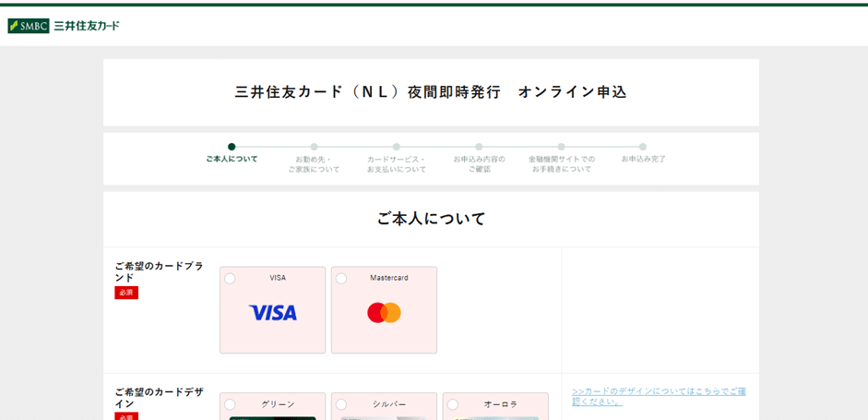Click the オンライン申込 page title
This screenshot has height=420, width=868.
tap(431, 92)
